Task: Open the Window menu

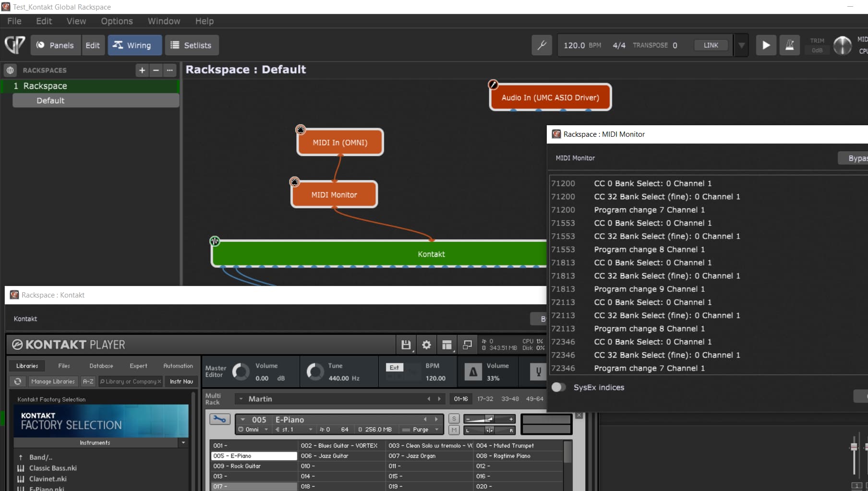Action: click(164, 21)
